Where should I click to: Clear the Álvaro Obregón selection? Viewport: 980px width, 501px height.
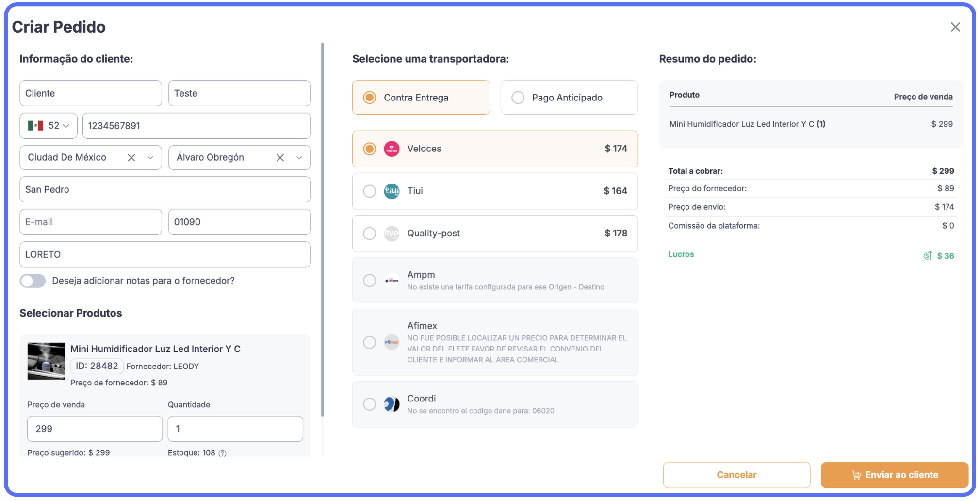coord(280,158)
